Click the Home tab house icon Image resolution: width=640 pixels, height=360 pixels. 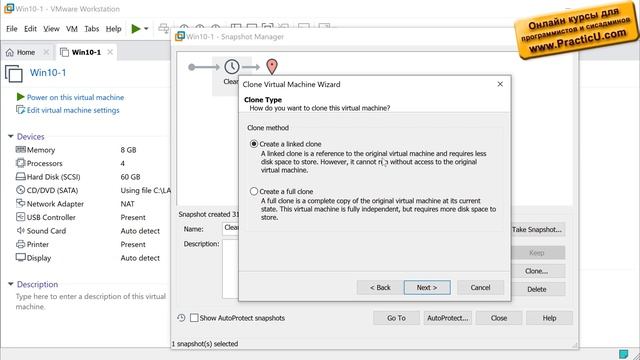[x=10, y=52]
